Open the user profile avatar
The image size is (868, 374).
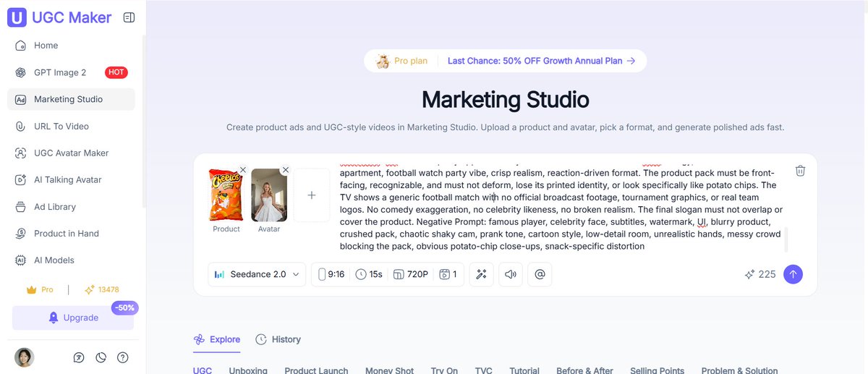(25, 357)
